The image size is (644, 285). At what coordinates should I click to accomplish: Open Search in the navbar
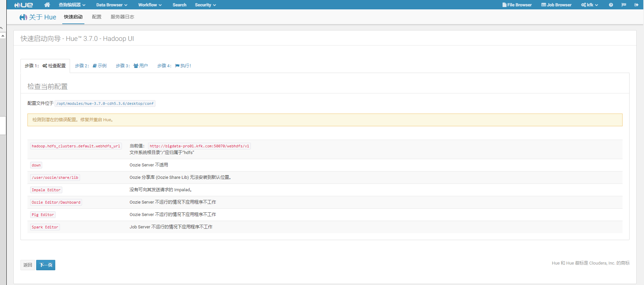pos(180,5)
